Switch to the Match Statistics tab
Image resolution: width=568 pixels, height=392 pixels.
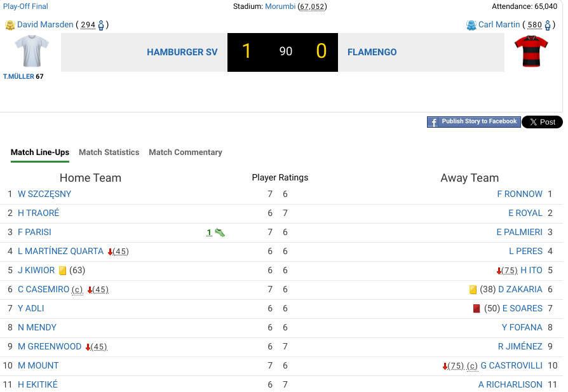(109, 152)
